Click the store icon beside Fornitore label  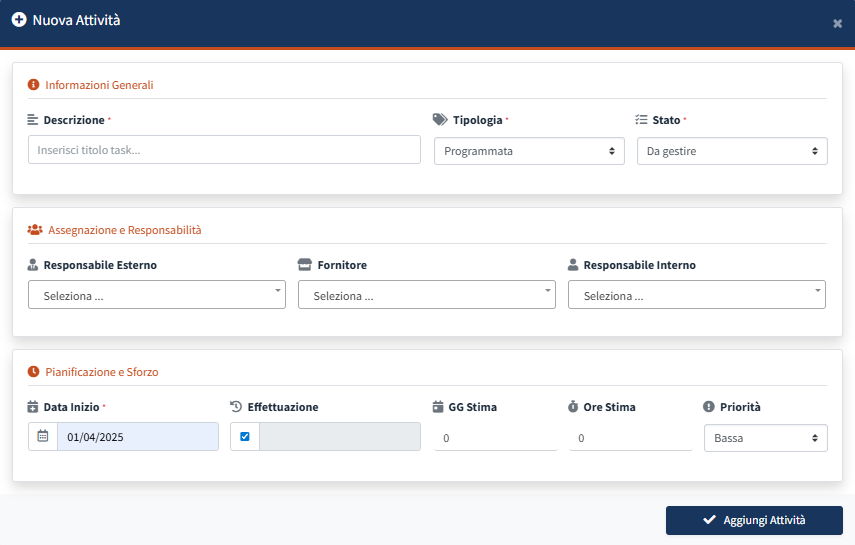[x=305, y=265]
